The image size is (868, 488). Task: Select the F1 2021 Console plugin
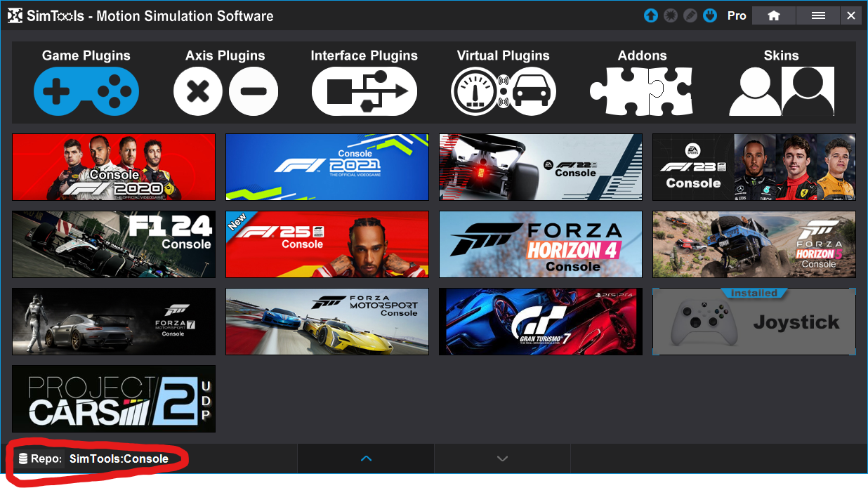tap(327, 167)
